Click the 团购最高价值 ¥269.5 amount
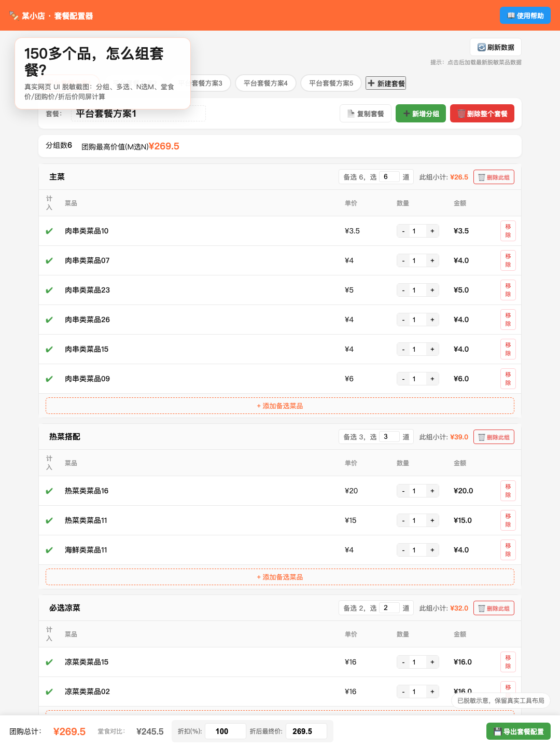 click(164, 146)
